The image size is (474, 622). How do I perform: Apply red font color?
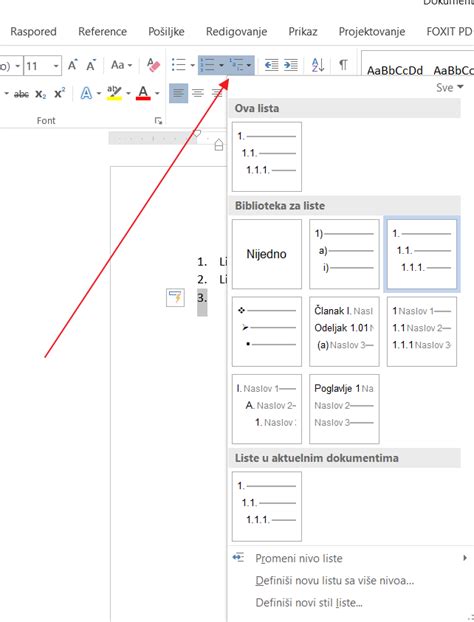pos(143,94)
